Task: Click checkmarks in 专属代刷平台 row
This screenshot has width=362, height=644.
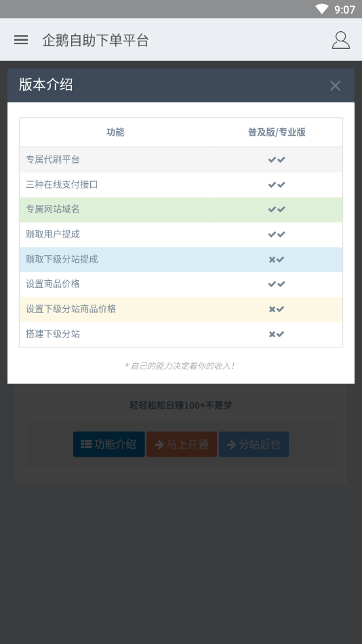Action: point(277,159)
